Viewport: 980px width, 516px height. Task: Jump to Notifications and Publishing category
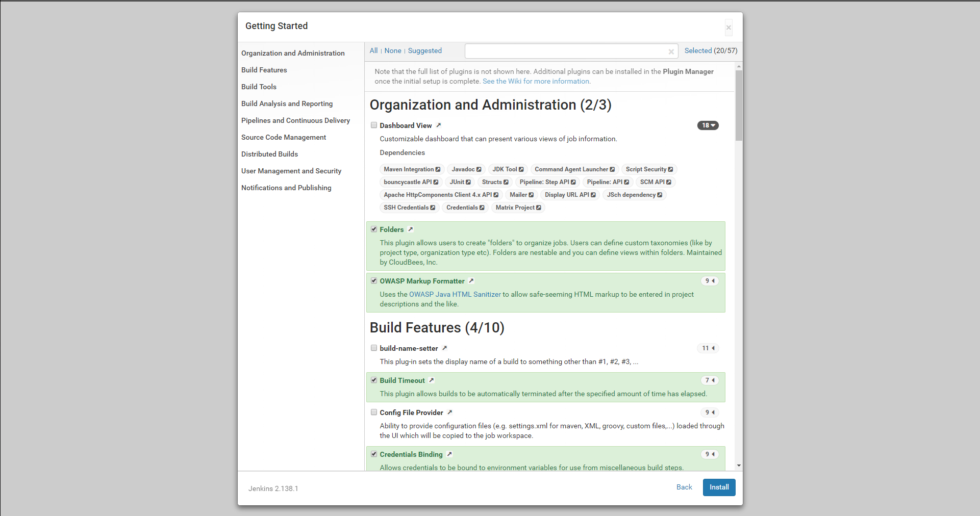(x=286, y=188)
